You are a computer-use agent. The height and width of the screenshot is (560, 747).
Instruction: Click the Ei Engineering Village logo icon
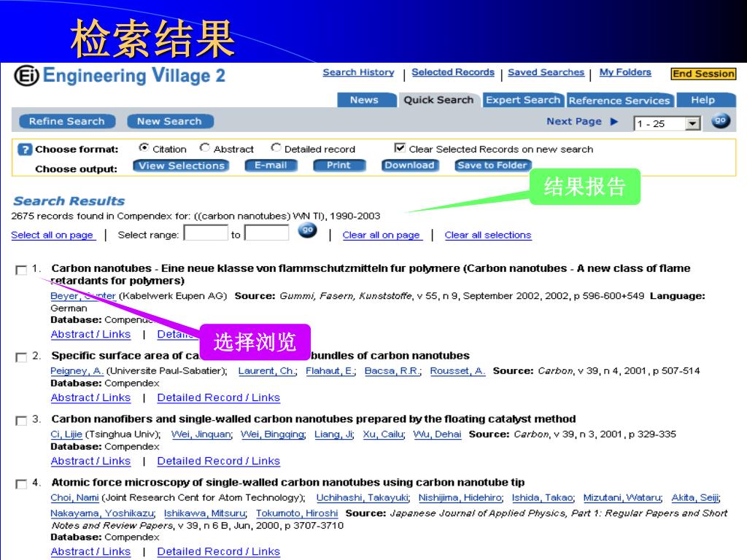point(26,76)
